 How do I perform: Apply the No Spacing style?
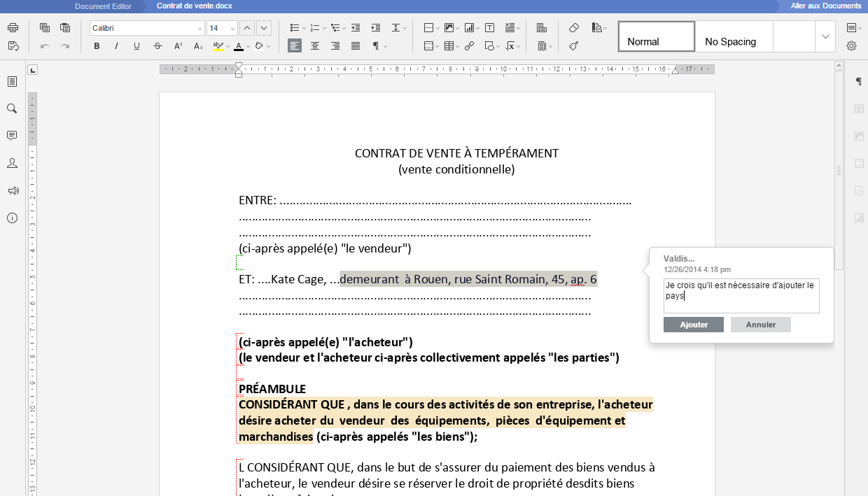point(734,36)
